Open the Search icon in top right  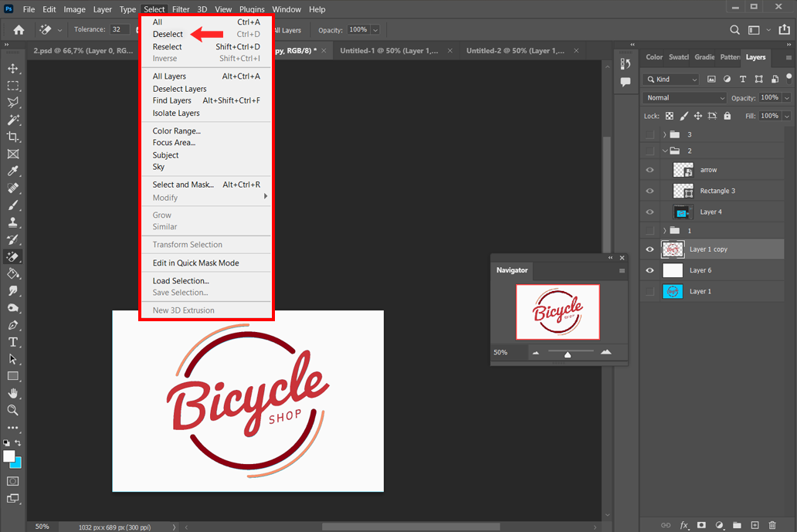[x=734, y=30]
